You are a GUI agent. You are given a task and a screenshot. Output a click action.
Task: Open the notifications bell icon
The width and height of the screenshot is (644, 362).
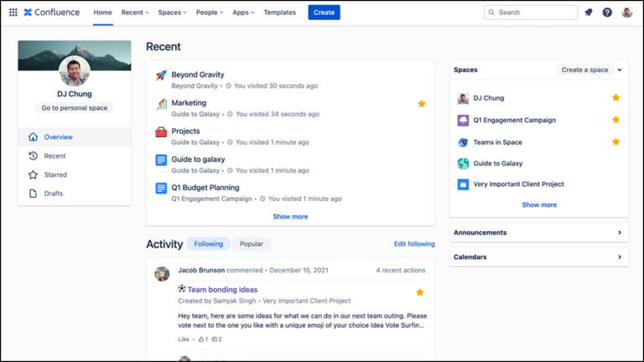click(x=589, y=13)
